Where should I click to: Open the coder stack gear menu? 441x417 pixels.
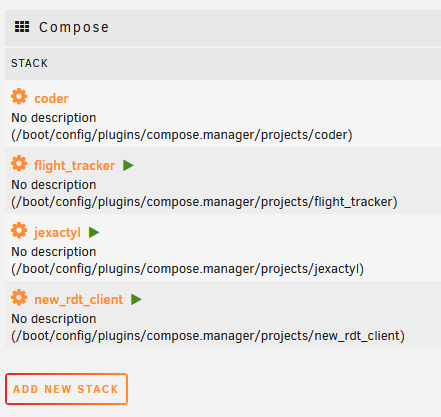(x=19, y=97)
